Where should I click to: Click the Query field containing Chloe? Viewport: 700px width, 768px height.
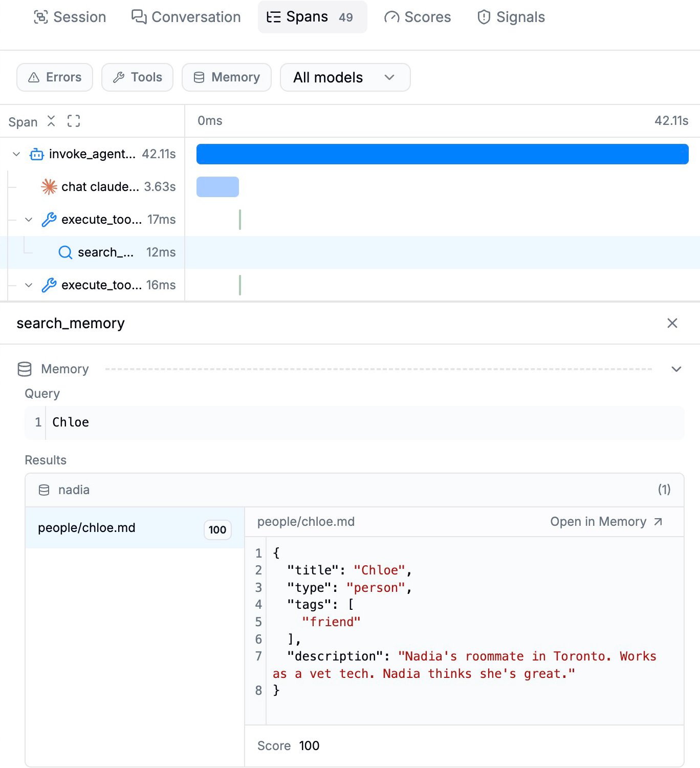[355, 422]
